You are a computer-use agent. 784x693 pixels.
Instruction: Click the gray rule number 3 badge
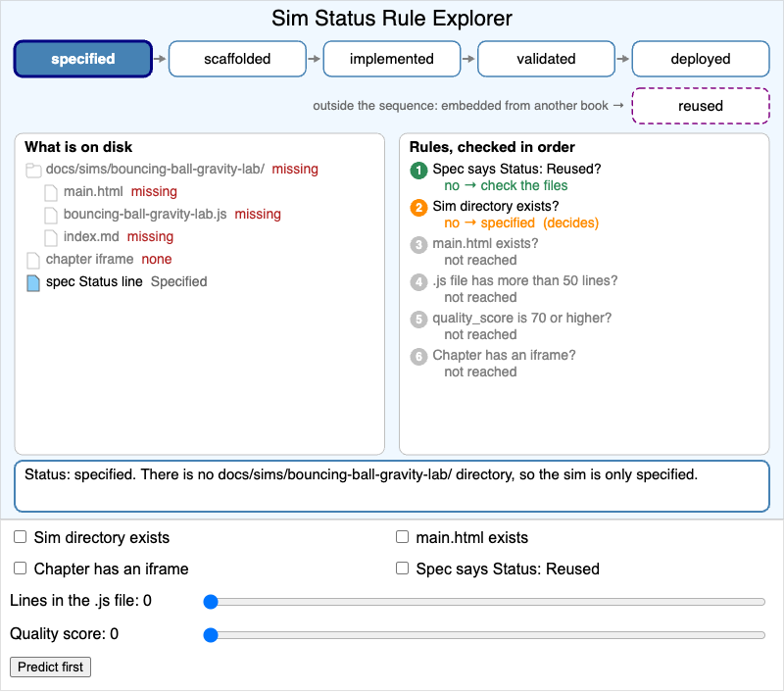(x=418, y=245)
